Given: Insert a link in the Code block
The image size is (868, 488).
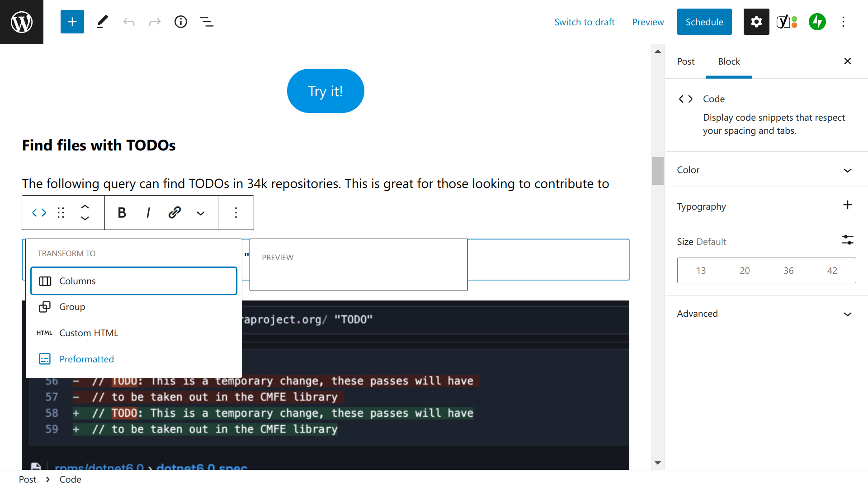Looking at the screenshot, I should pos(175,213).
